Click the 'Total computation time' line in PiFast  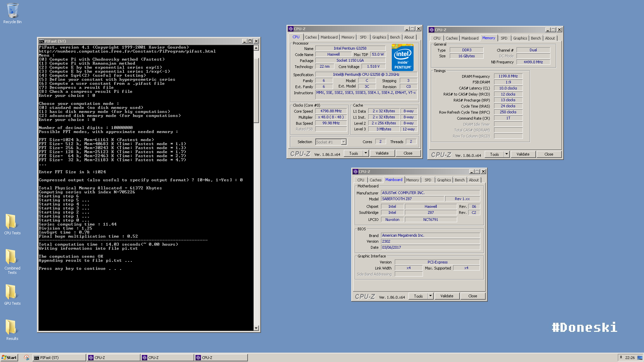coord(108,244)
